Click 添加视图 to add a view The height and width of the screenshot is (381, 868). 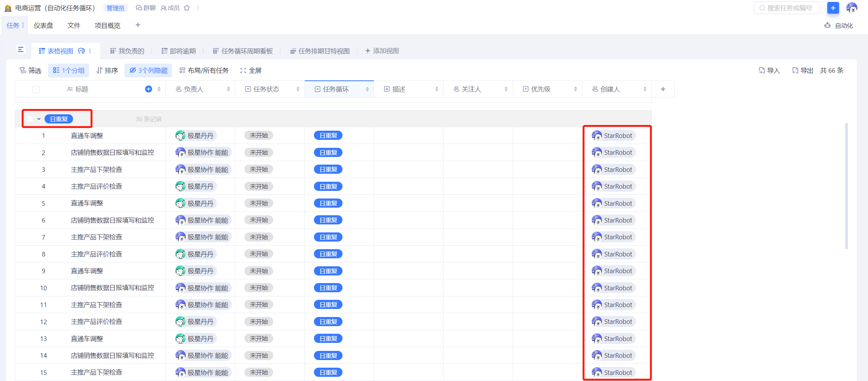pyautogui.click(x=382, y=51)
